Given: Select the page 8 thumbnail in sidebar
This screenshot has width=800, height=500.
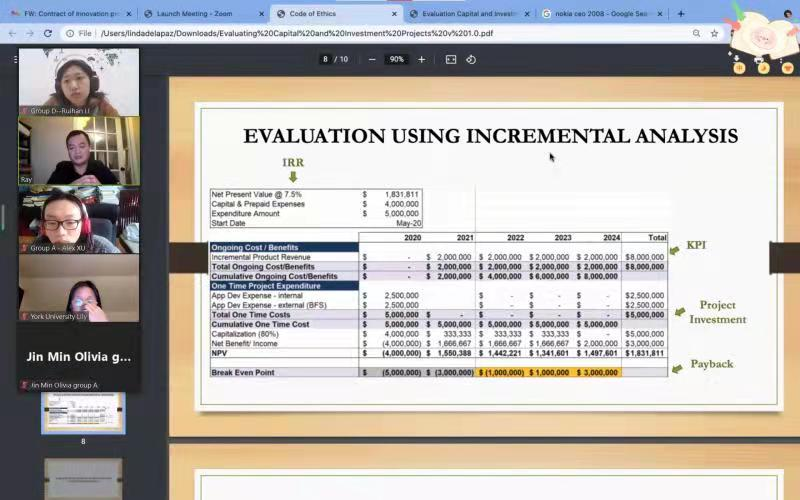Looking at the screenshot, I should [83, 412].
